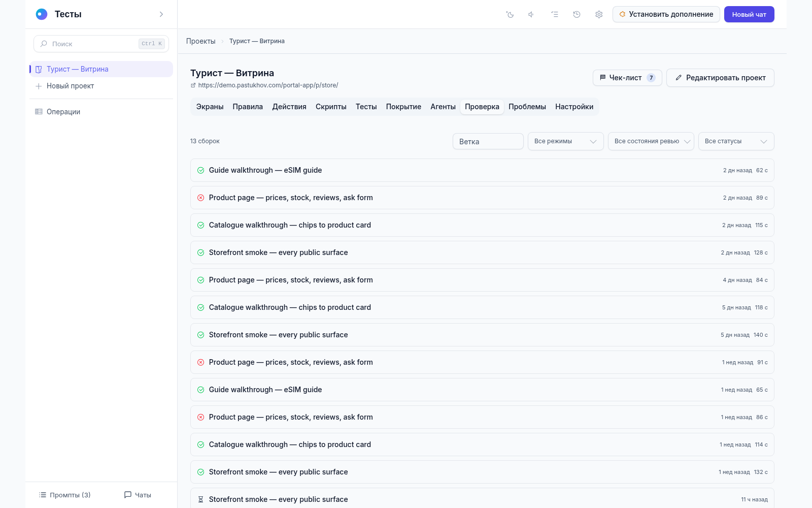Expand the Все режимы dropdown

(565, 141)
